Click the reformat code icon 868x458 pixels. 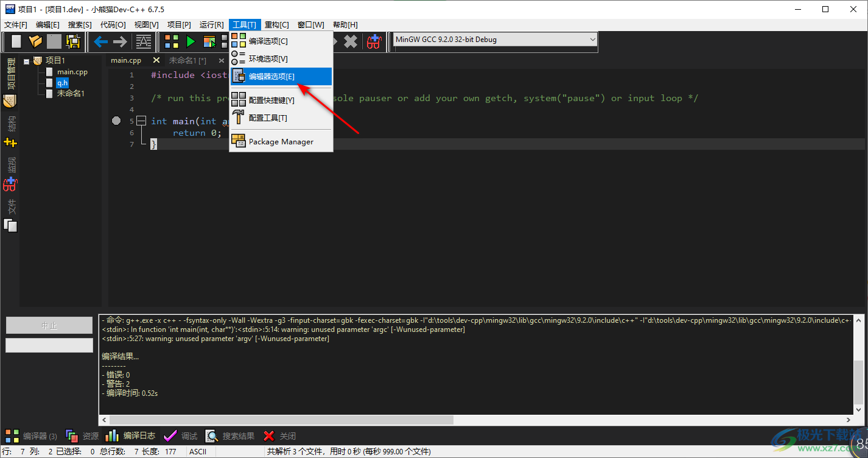(x=144, y=41)
